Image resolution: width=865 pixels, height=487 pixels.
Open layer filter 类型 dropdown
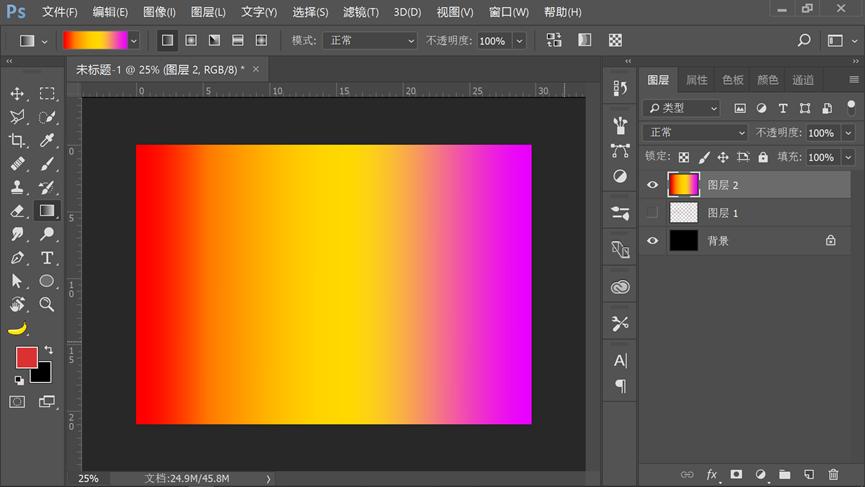682,108
